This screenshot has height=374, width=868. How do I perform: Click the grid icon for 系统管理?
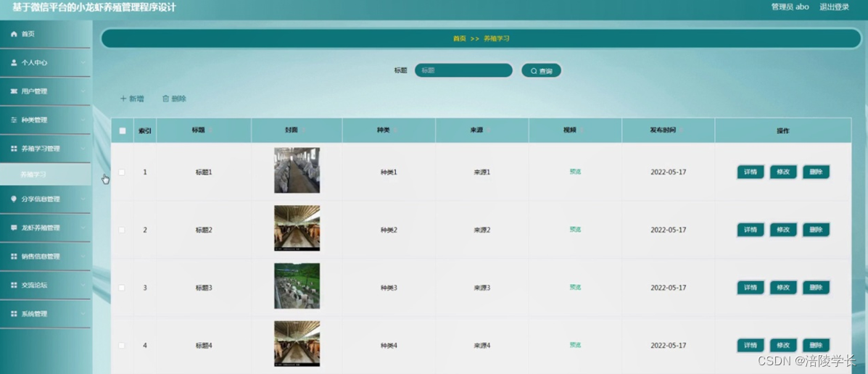(x=15, y=314)
